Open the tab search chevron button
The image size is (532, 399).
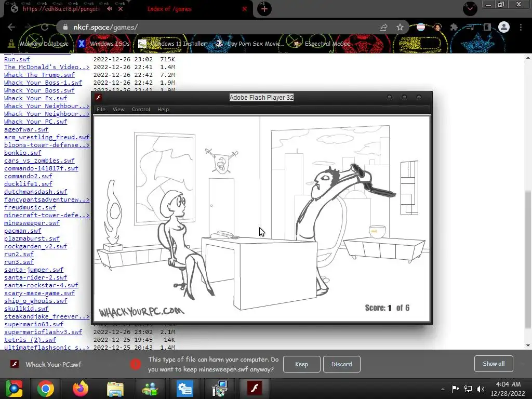point(470,8)
